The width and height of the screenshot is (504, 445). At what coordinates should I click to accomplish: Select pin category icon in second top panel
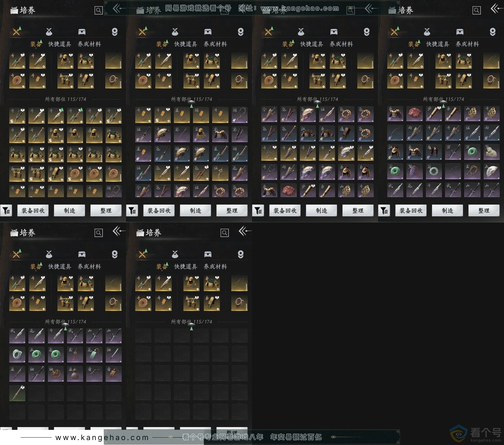click(241, 32)
